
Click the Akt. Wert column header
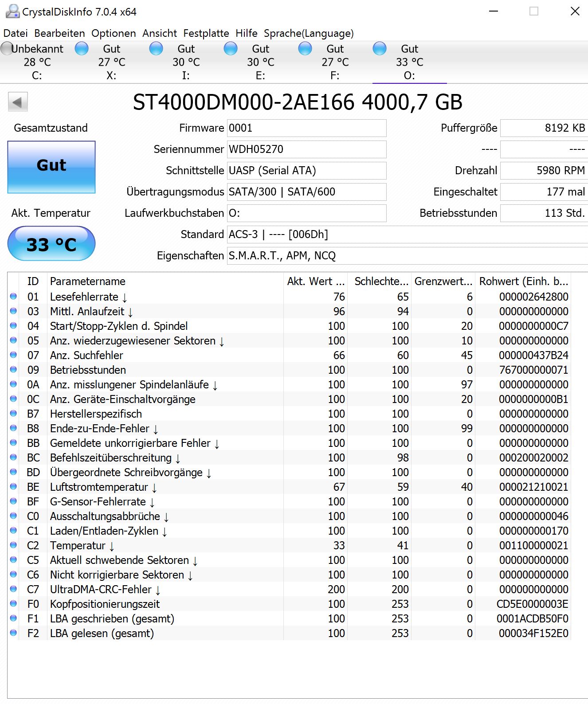click(315, 282)
